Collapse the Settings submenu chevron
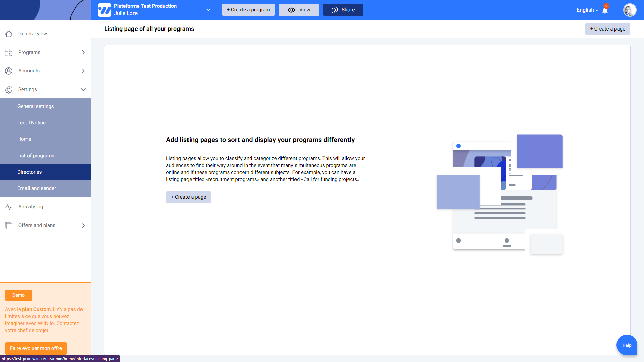 tap(83, 90)
